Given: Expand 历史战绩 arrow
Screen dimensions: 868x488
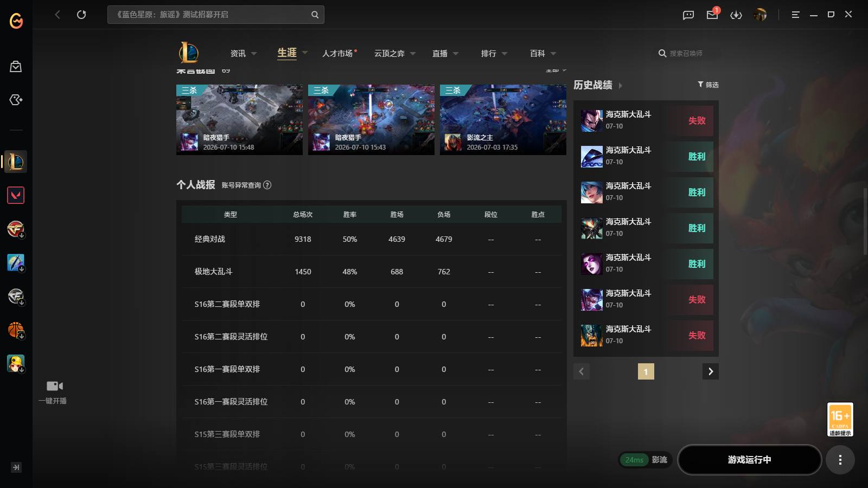Looking at the screenshot, I should (x=621, y=85).
